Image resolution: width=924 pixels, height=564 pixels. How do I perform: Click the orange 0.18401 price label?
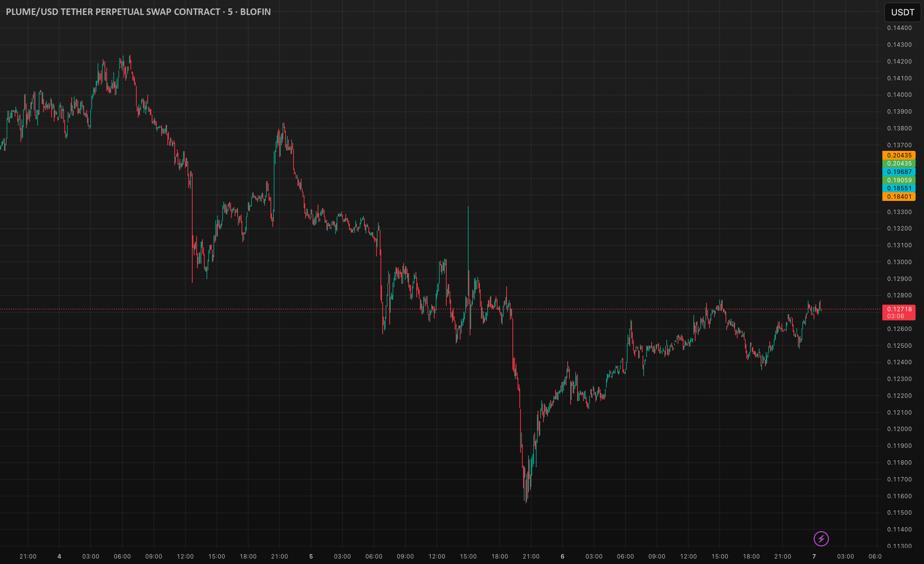click(898, 197)
